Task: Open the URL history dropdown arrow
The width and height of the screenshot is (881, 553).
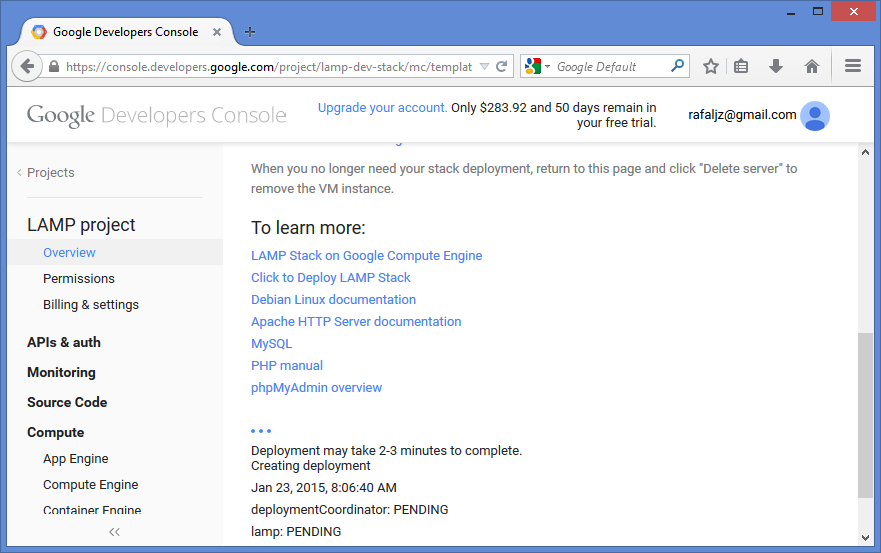Action: tap(484, 67)
